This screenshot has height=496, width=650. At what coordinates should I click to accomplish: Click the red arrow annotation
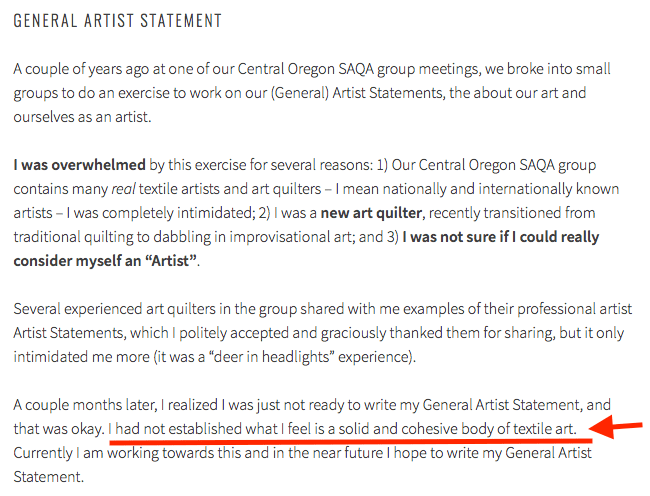click(x=617, y=427)
